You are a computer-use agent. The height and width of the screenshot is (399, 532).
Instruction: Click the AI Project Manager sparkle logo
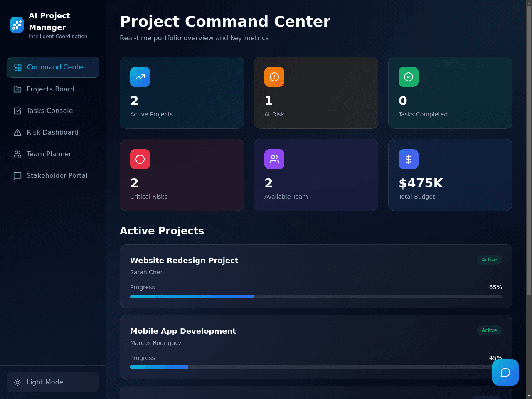[17, 25]
